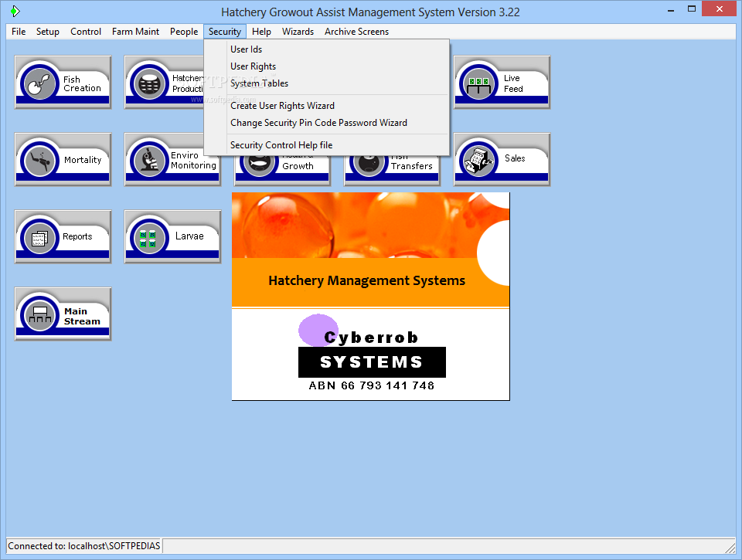Open the Help menu
Viewport: 742px width, 560px height.
point(261,32)
